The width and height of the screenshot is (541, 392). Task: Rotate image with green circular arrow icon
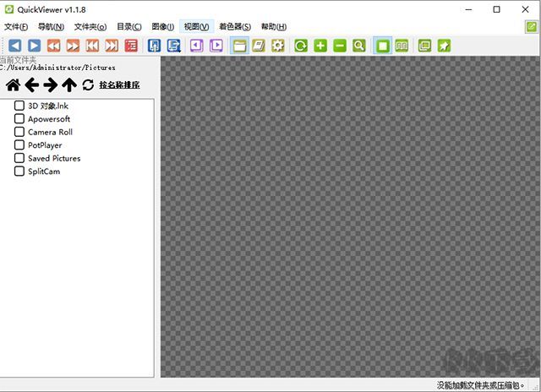pos(301,46)
